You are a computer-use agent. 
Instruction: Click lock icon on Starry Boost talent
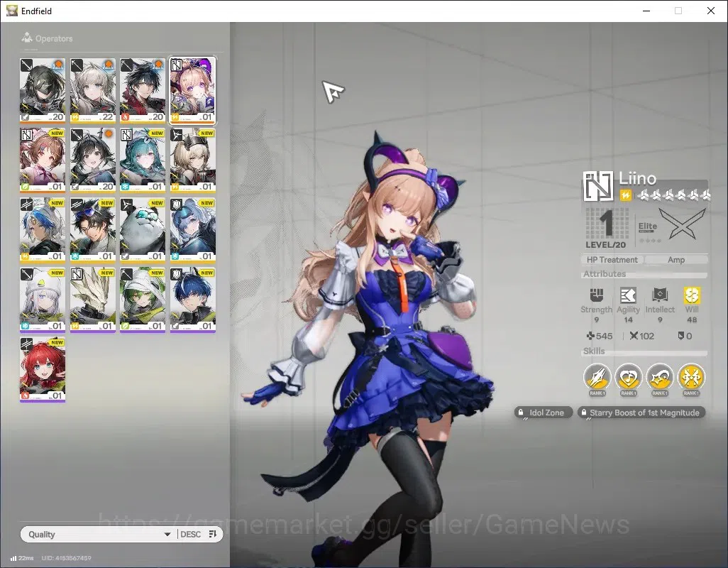click(584, 412)
